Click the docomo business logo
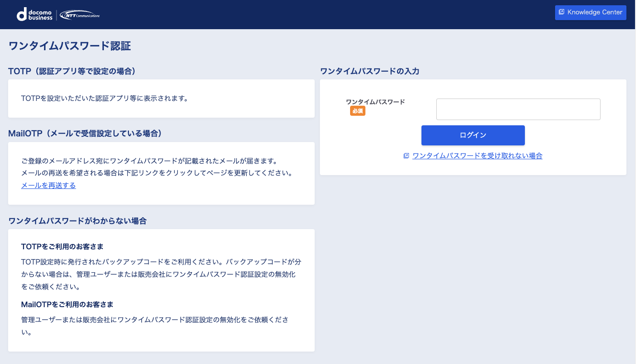Image resolution: width=636 pixels, height=364 pixels. [34, 14]
